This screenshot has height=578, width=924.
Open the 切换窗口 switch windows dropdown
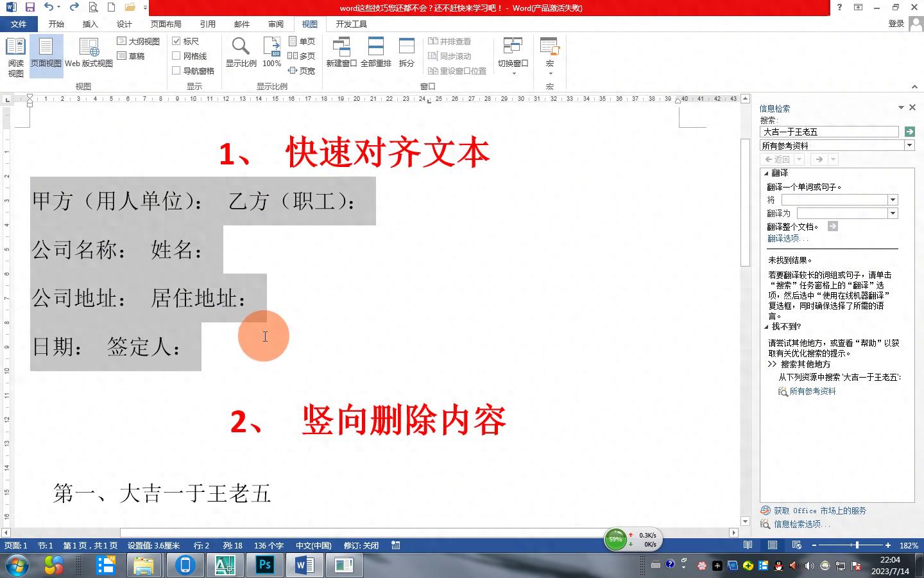(513, 57)
